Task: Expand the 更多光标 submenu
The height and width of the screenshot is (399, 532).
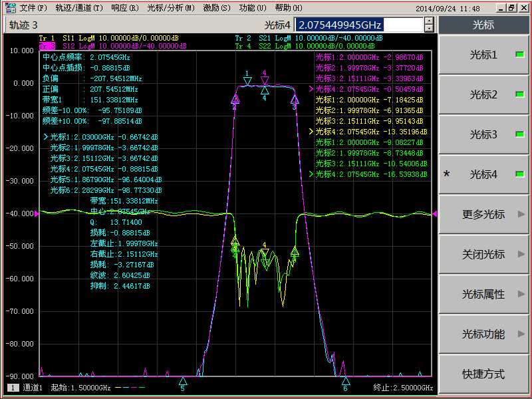Action: (x=483, y=214)
